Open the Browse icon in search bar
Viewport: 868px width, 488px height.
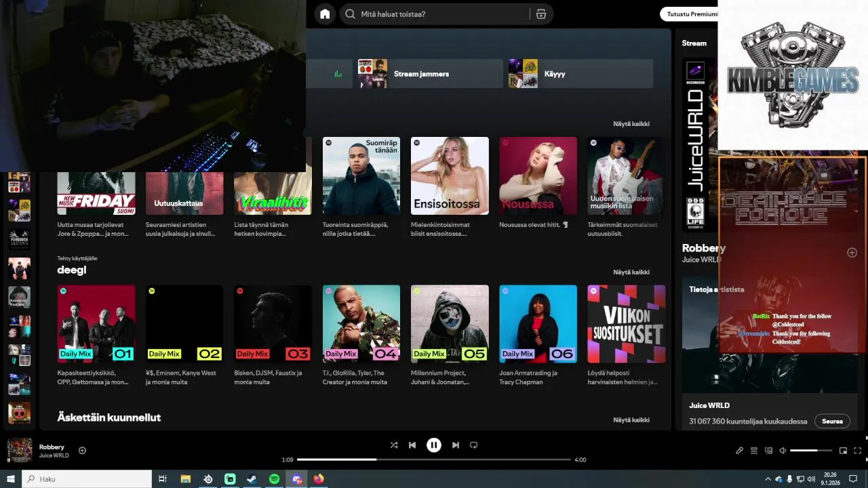(540, 14)
